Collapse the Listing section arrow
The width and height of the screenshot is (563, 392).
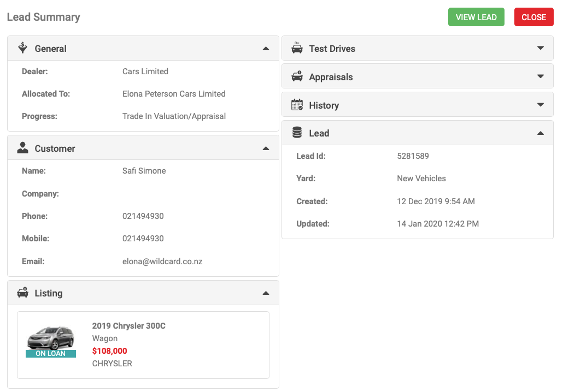point(266,293)
